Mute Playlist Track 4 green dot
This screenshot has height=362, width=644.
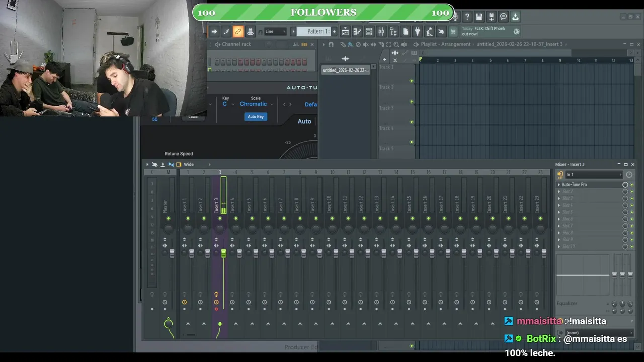[x=412, y=142]
